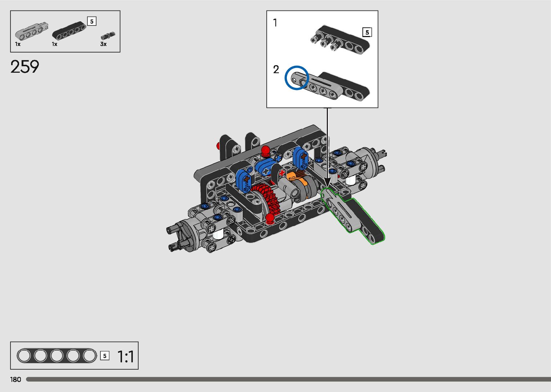Select the black 5-hole beam in parts list

(x=69, y=31)
